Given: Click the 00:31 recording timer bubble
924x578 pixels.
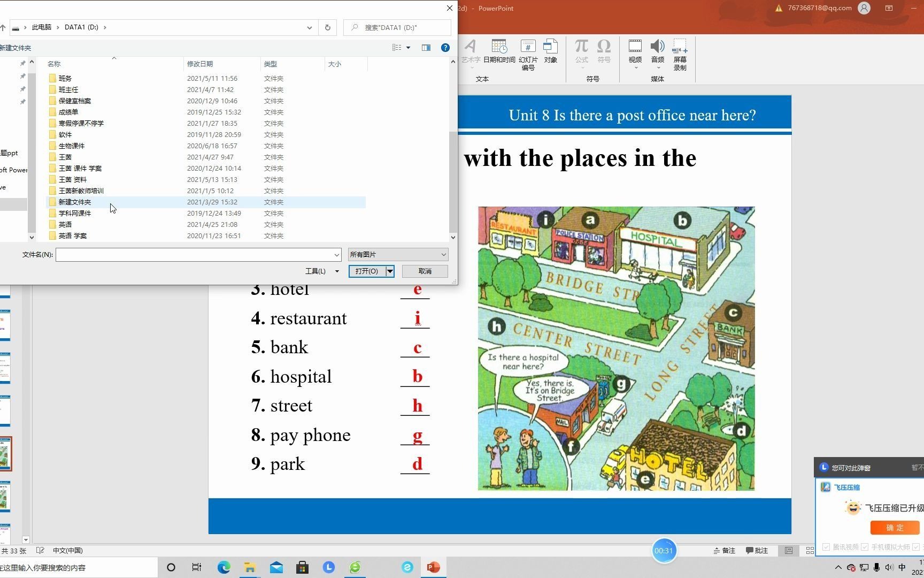Looking at the screenshot, I should tap(664, 551).
